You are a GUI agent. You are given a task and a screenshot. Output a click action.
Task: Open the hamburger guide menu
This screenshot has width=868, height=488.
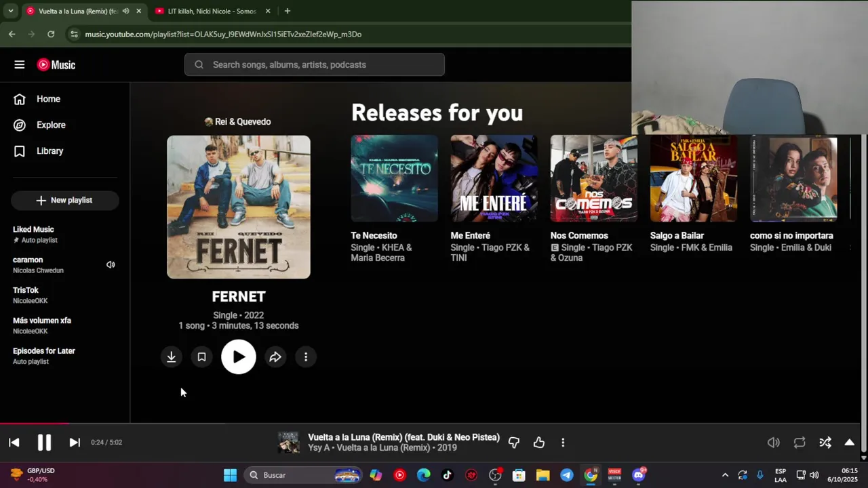(x=19, y=64)
